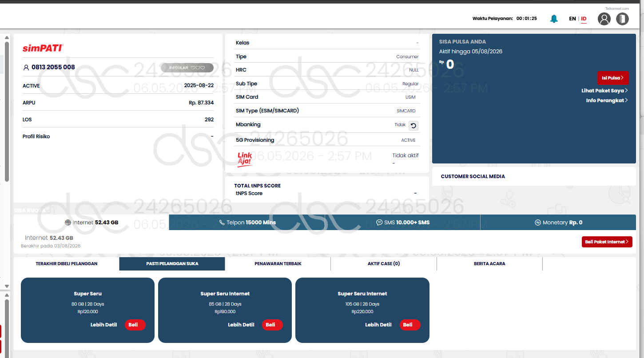Click the simPATI brand logo
Screen dimensions: 644x358
coord(43,48)
